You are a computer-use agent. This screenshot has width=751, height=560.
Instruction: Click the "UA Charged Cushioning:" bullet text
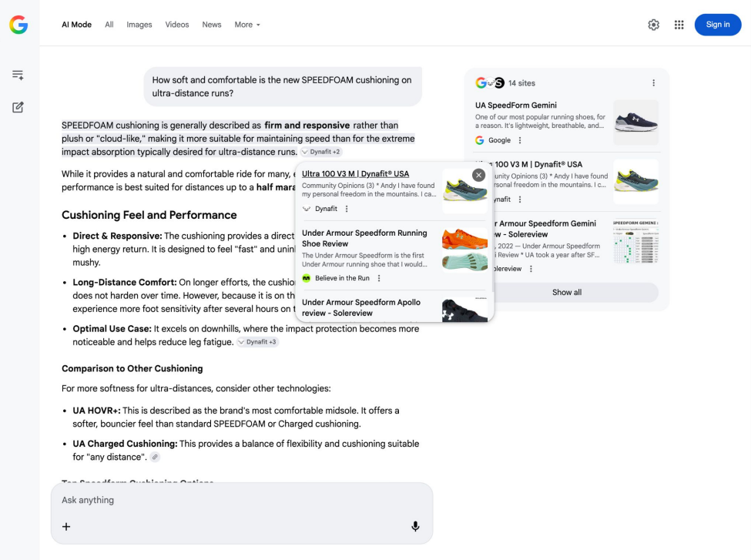[x=125, y=444]
